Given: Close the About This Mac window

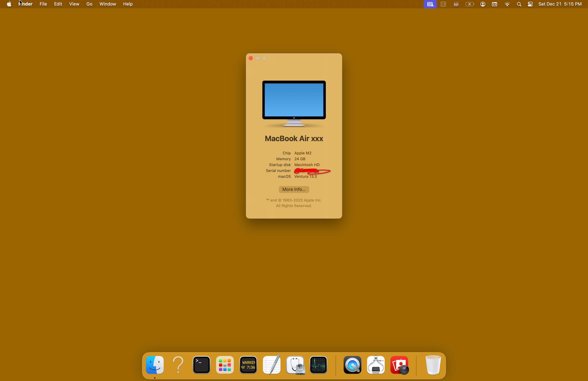Looking at the screenshot, I should [250, 58].
